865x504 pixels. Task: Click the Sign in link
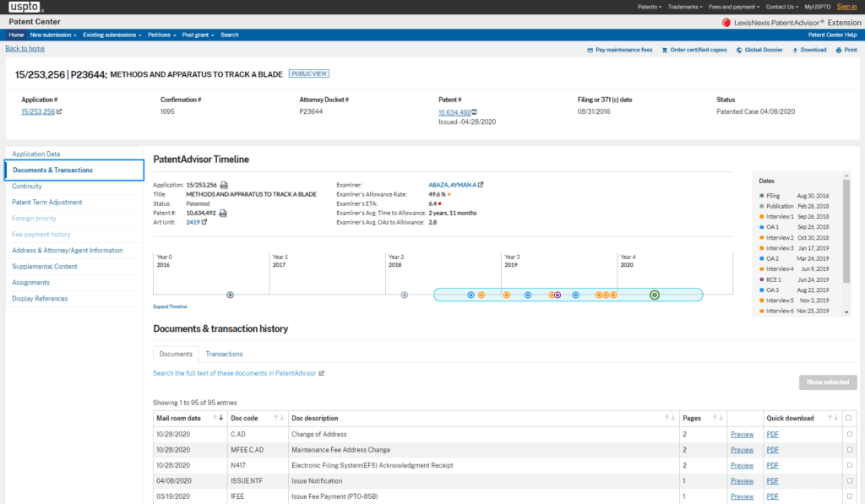click(x=846, y=7)
